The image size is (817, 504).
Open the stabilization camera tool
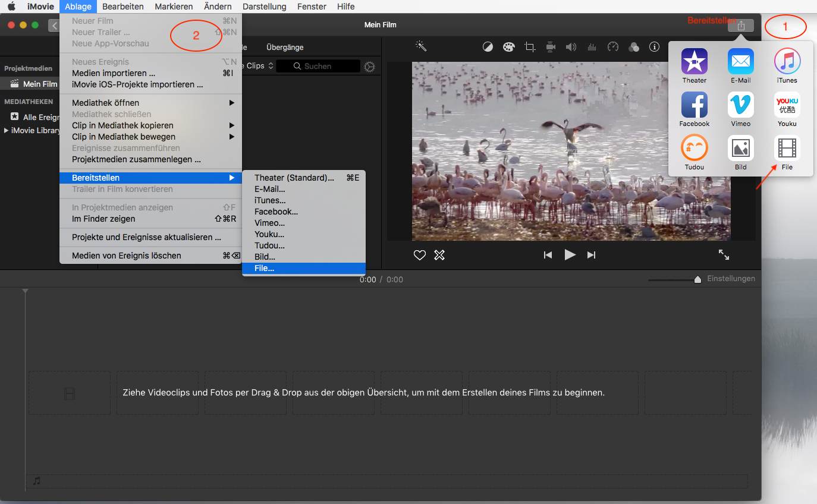[551, 47]
